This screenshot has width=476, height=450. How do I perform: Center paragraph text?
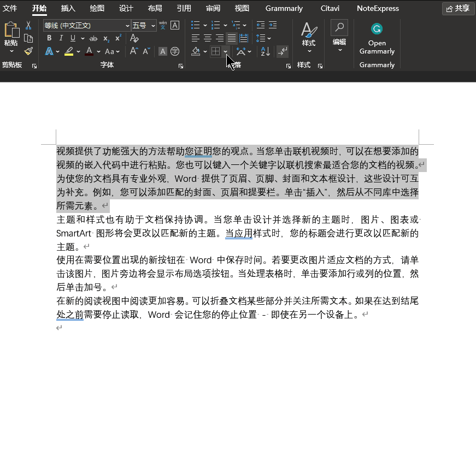pos(208,38)
